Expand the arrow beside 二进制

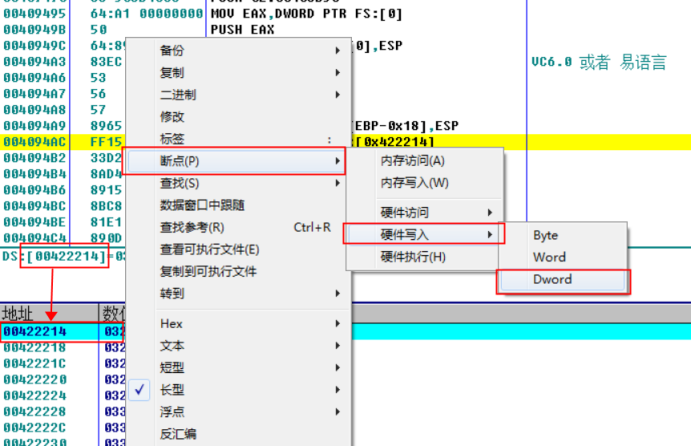338,94
